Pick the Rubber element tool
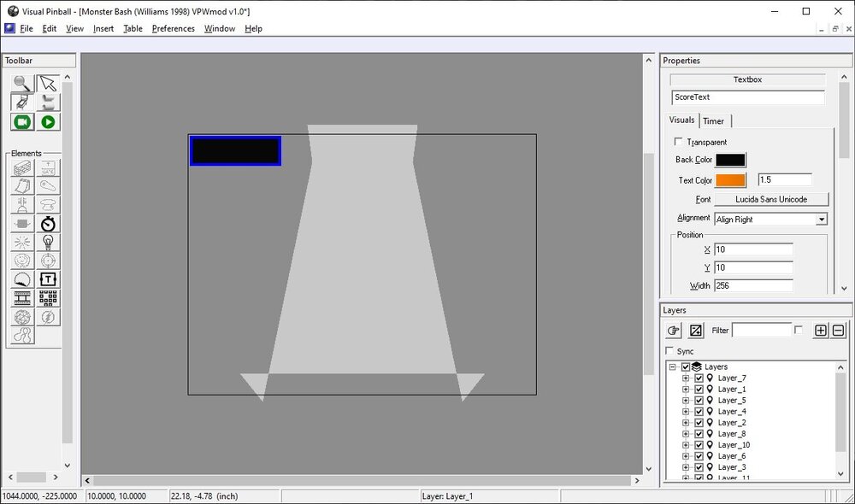This screenshot has width=855, height=504. (22, 335)
